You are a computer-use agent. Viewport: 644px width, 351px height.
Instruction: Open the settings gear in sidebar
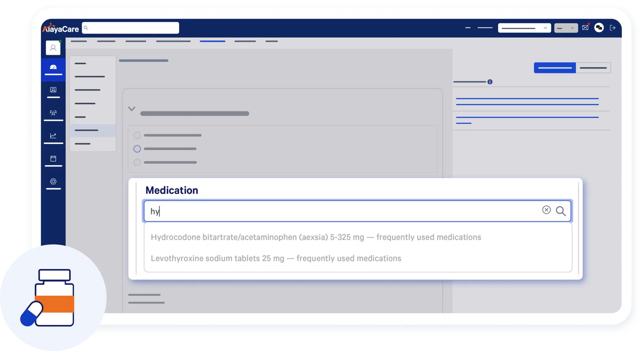tap(53, 181)
